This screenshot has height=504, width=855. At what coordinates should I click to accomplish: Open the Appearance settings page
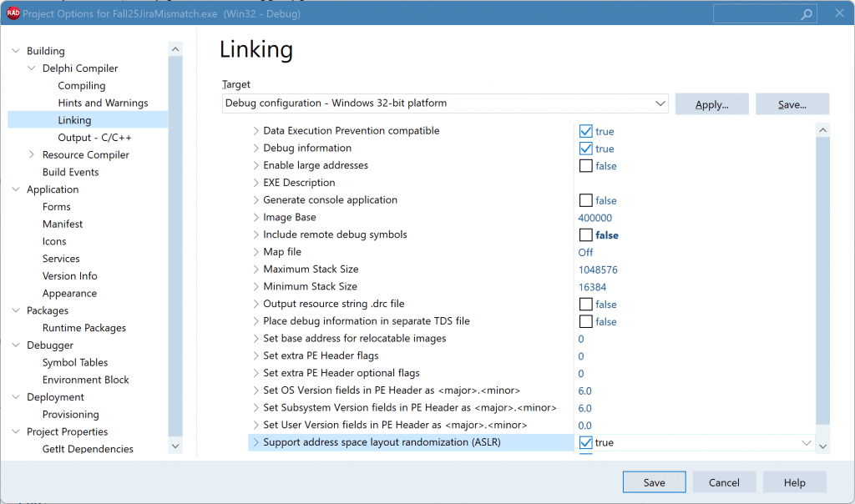[x=70, y=293]
